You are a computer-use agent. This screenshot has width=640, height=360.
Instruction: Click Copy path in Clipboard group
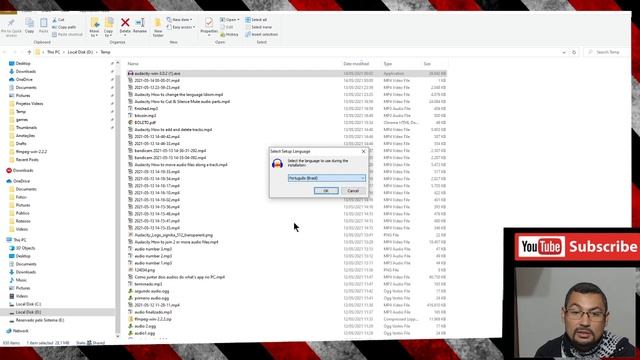pyautogui.click(x=64, y=27)
